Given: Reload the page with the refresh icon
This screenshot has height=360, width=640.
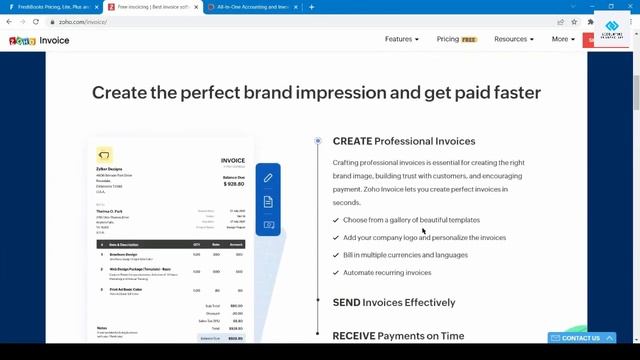Looking at the screenshot, I should click(x=36, y=22).
